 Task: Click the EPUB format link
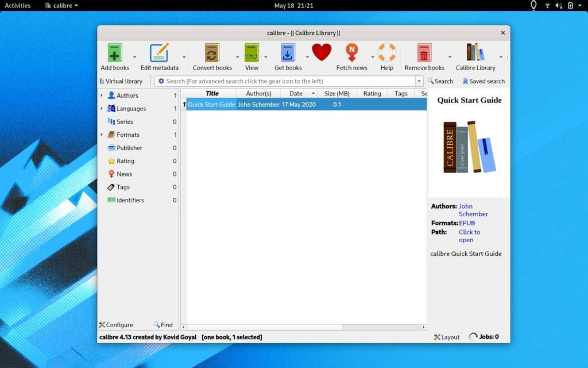tap(467, 223)
